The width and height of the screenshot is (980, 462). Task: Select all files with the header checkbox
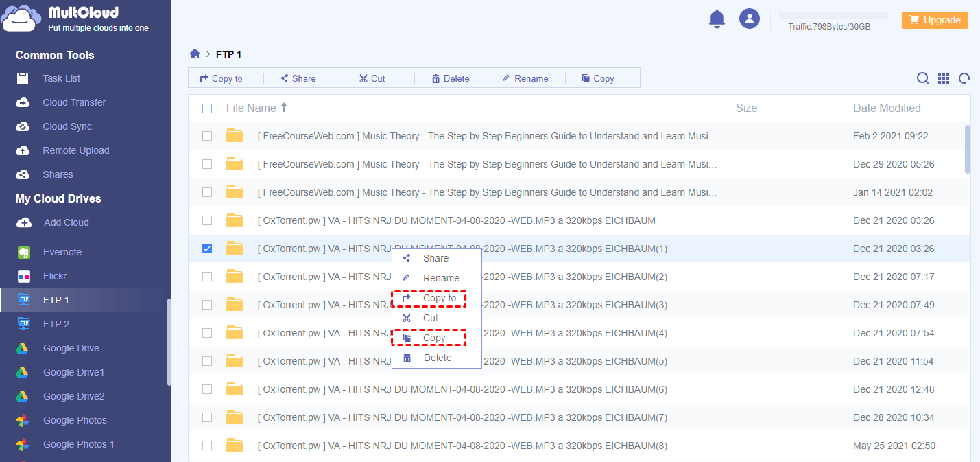click(x=207, y=108)
